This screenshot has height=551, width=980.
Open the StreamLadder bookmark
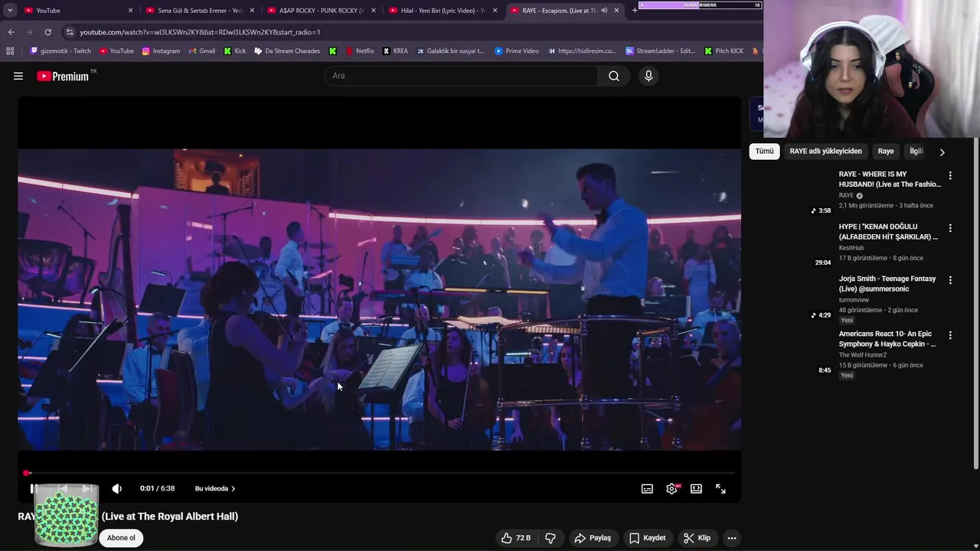(660, 51)
